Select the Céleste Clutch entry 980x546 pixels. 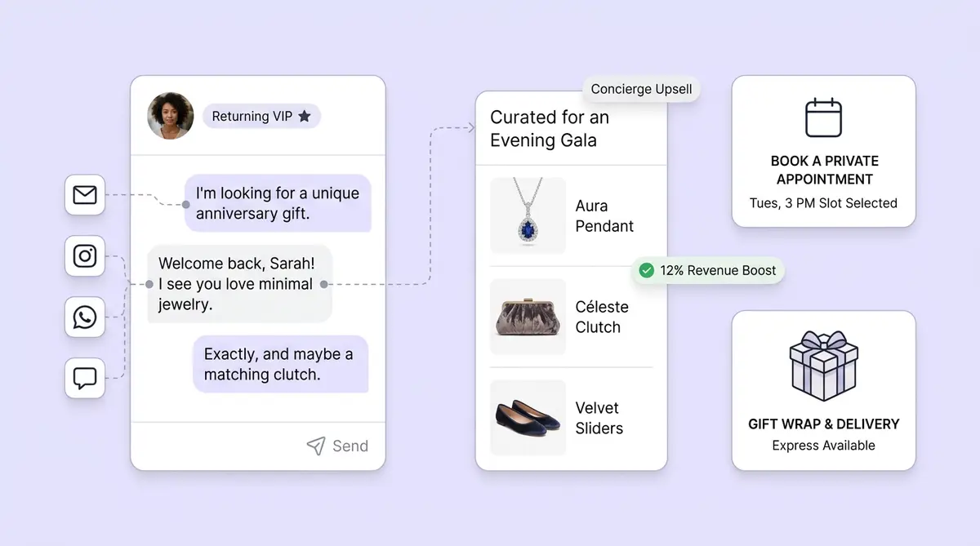[x=572, y=317]
